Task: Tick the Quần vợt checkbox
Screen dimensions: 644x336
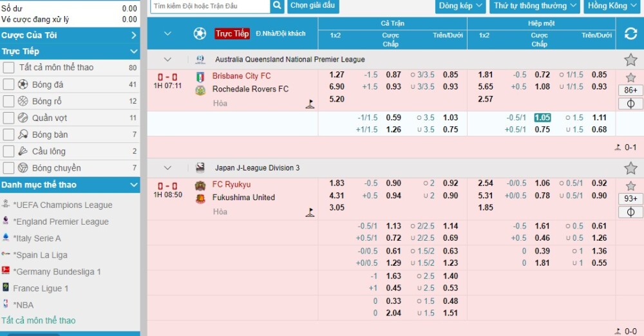Action: tap(8, 118)
